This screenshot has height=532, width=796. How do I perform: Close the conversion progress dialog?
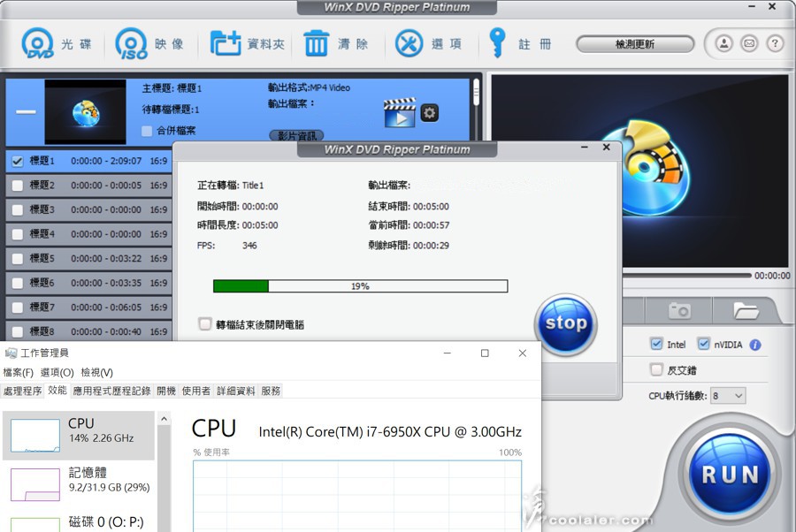606,147
